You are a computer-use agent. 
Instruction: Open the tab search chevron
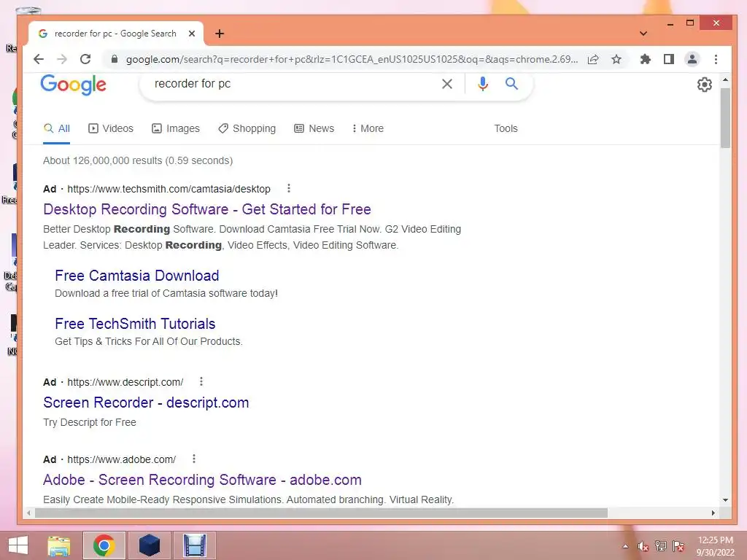tap(643, 34)
